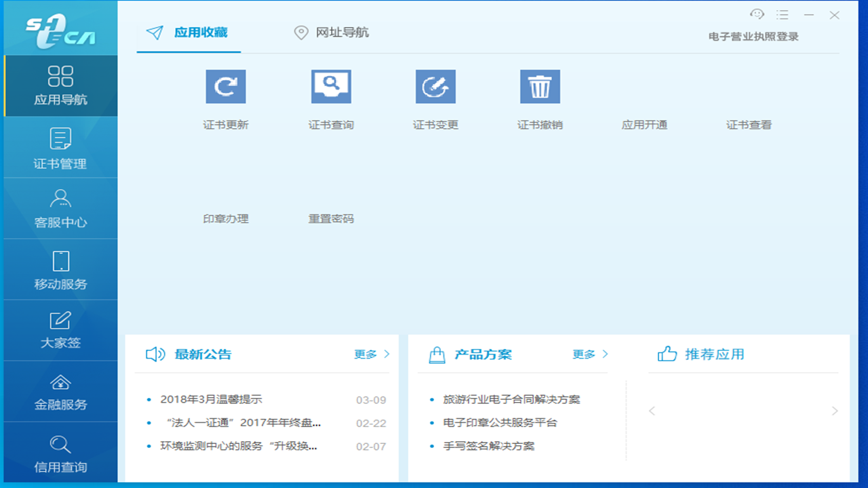Viewport: 868px width, 488px height.
Task: Select 移动服务 in the sidebar
Action: [x=60, y=269]
